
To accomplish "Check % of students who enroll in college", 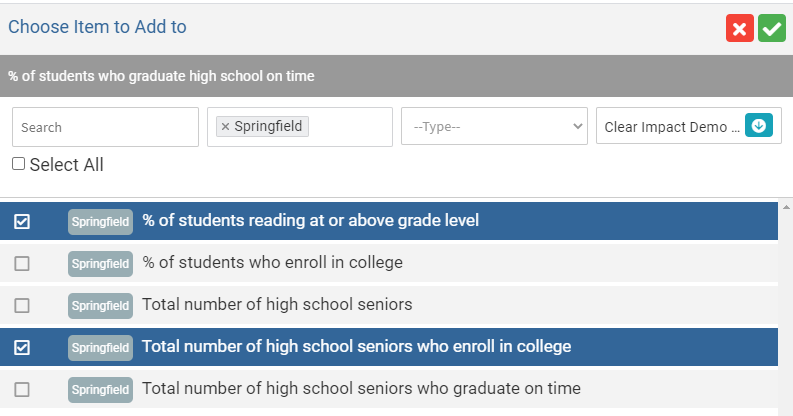I will (x=22, y=264).
